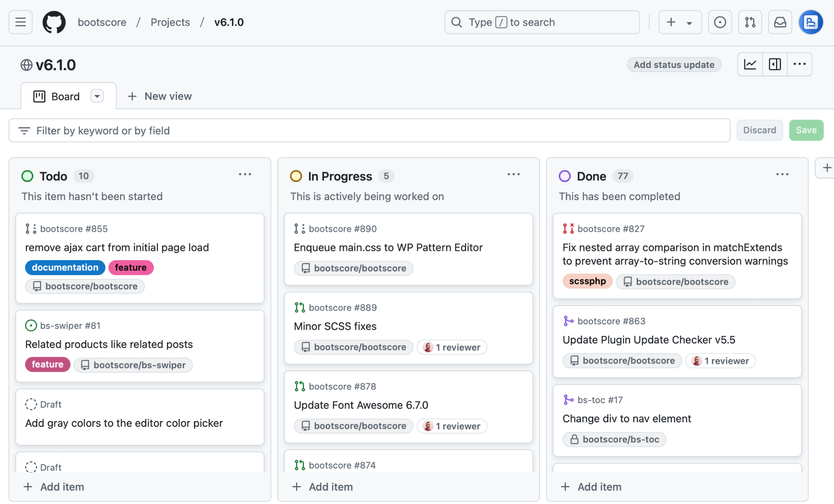Click the open issue icon on bs-swiper #81
Image resolution: width=834 pixels, height=504 pixels.
31,325
